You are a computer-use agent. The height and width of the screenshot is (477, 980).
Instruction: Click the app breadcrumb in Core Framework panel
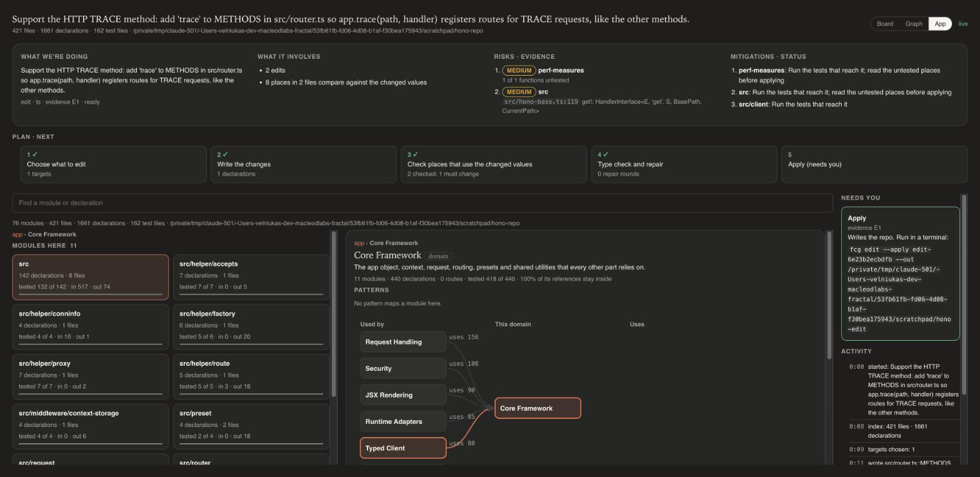(x=359, y=243)
